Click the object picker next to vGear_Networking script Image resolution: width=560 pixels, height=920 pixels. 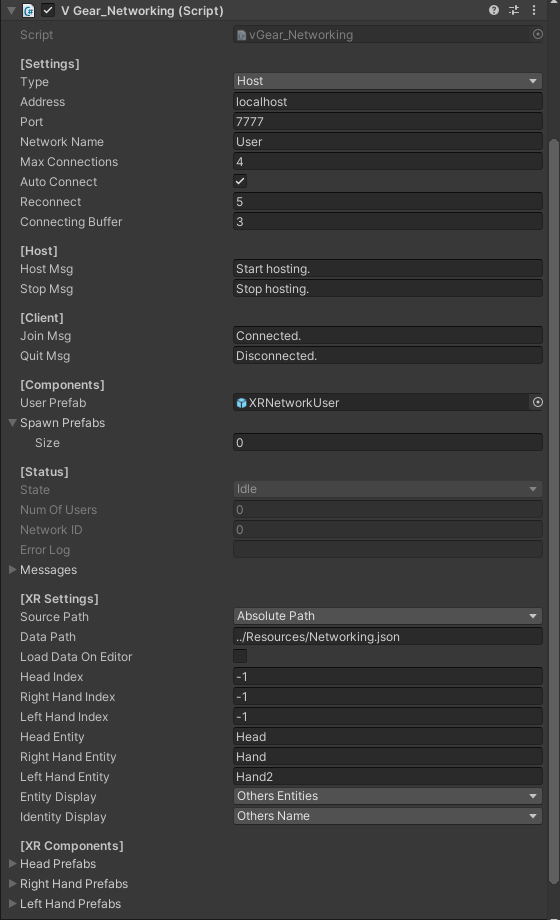537,35
